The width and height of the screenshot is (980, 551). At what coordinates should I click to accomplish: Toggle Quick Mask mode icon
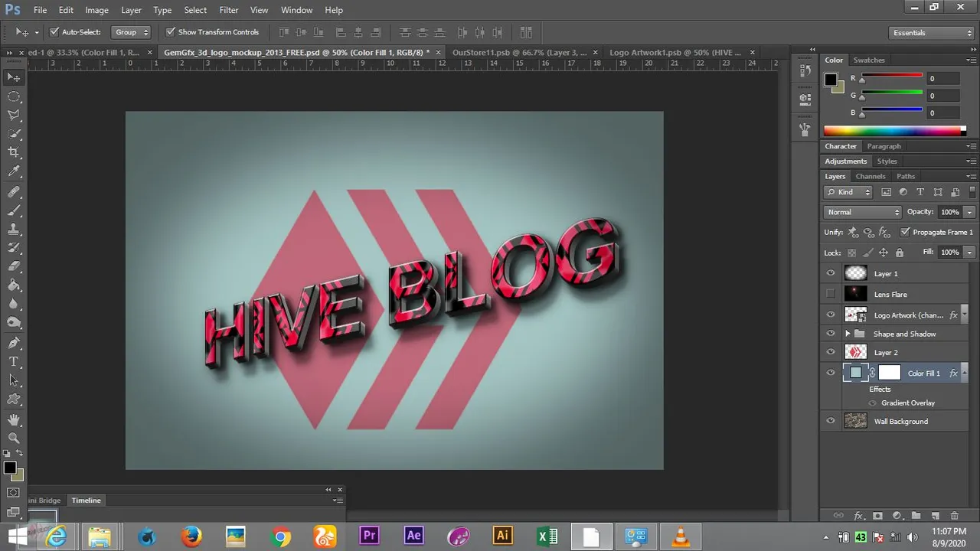pos(14,492)
